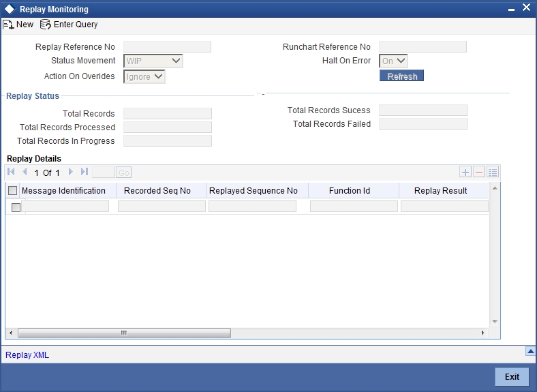Click the Replayed Sequence No column header
This screenshot has height=392, width=537.
(x=254, y=190)
